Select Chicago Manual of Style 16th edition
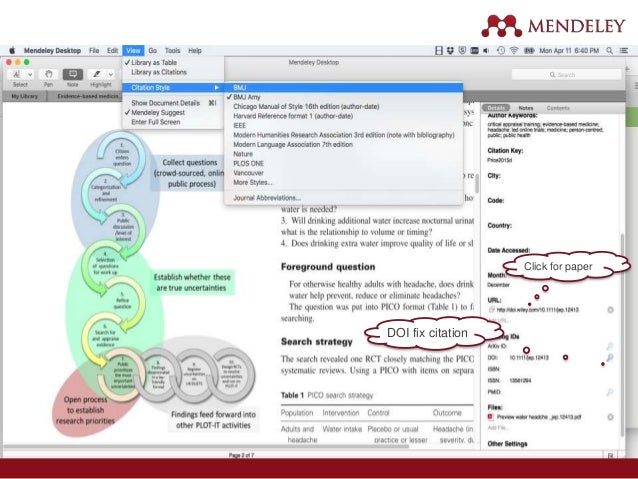638x479 pixels. (x=343, y=106)
